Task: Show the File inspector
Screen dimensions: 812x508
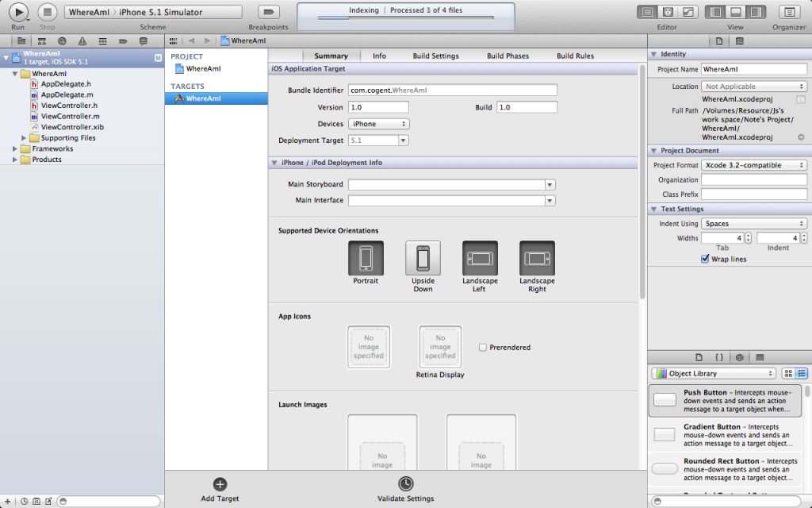Action: point(719,41)
